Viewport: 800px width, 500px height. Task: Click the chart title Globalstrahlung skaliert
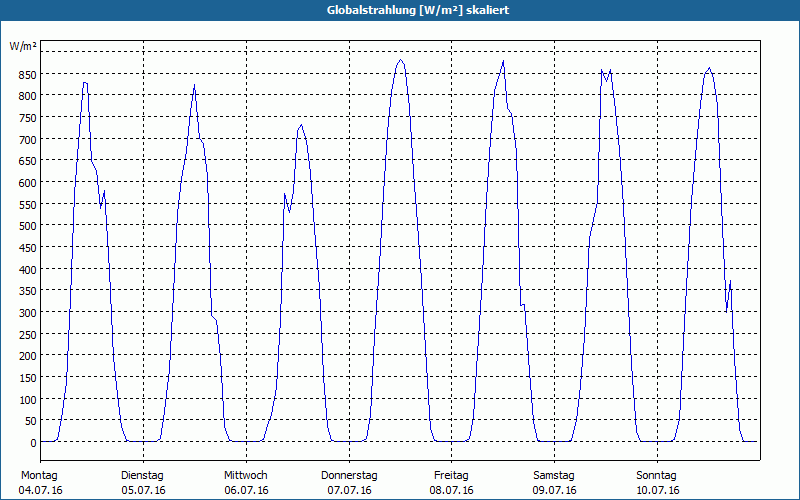(418, 10)
